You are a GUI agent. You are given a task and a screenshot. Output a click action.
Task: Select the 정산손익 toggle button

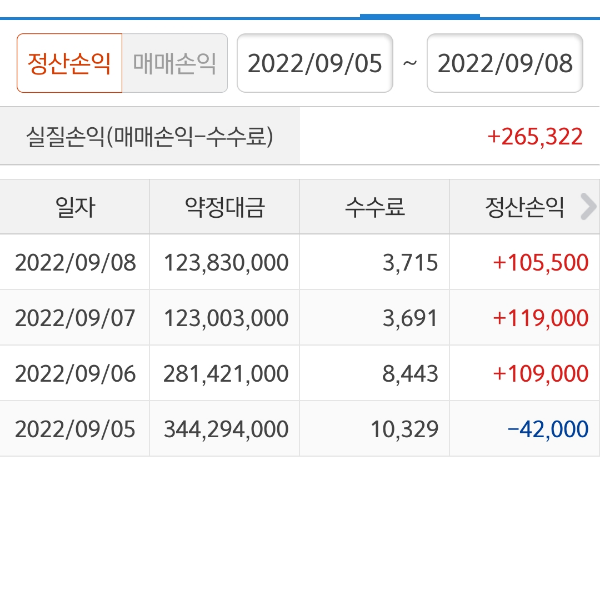[x=69, y=64]
